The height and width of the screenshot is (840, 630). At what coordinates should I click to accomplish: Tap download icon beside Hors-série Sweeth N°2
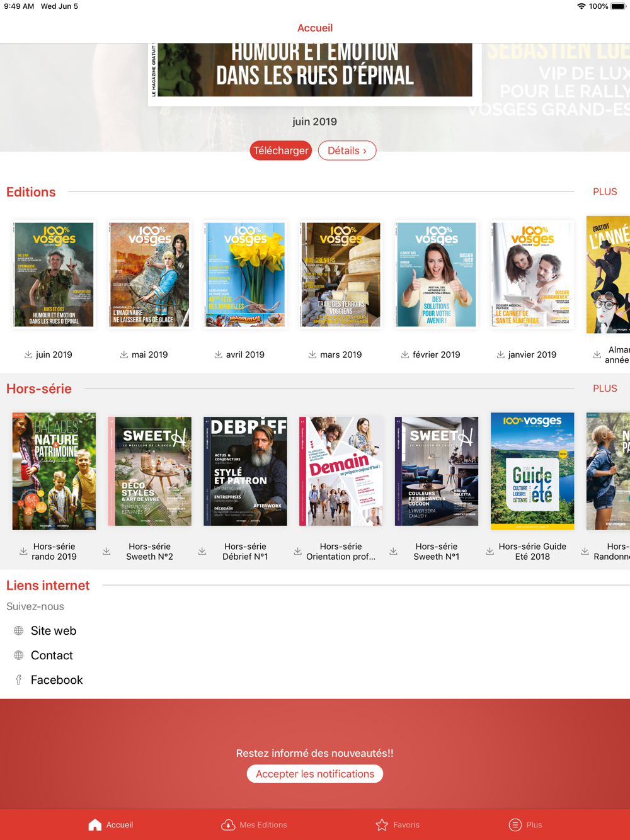106,551
